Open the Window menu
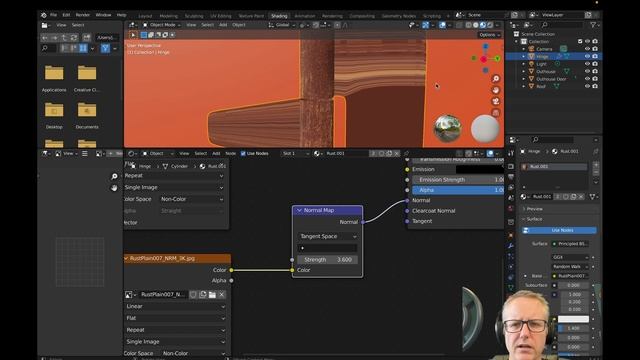 (x=103, y=15)
